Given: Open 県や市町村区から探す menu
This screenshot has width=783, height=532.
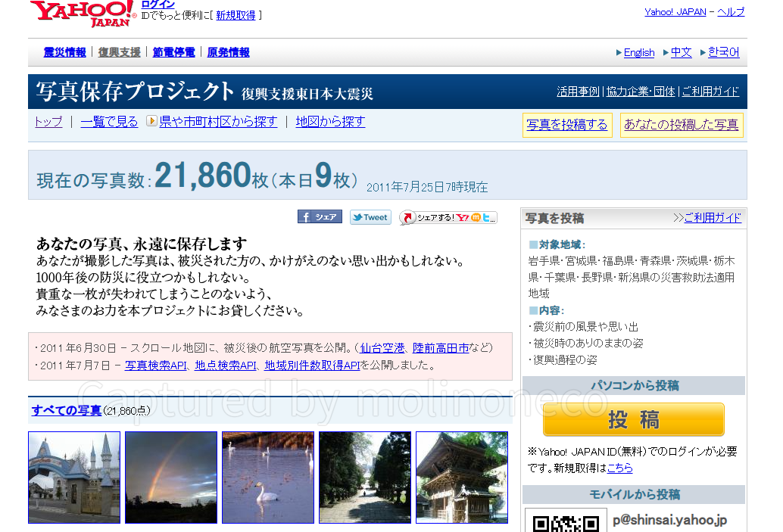Looking at the screenshot, I should tap(217, 121).
